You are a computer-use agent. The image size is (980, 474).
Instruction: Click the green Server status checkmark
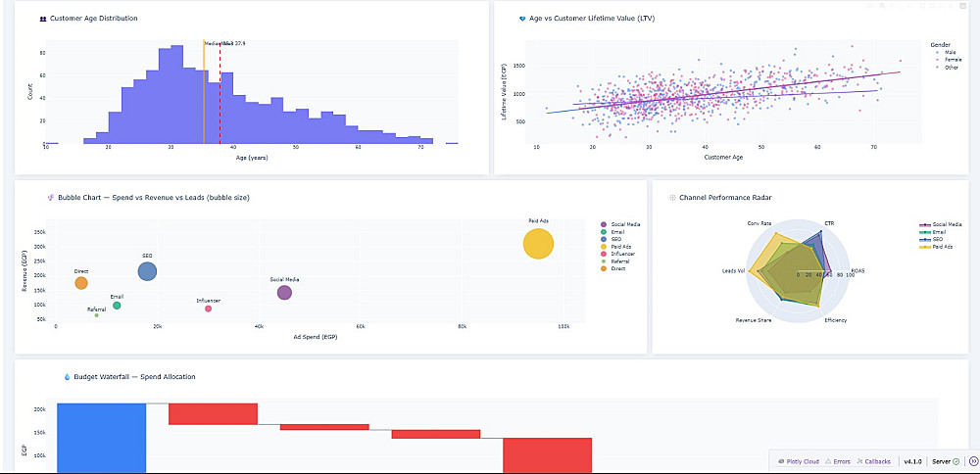[x=955, y=461]
